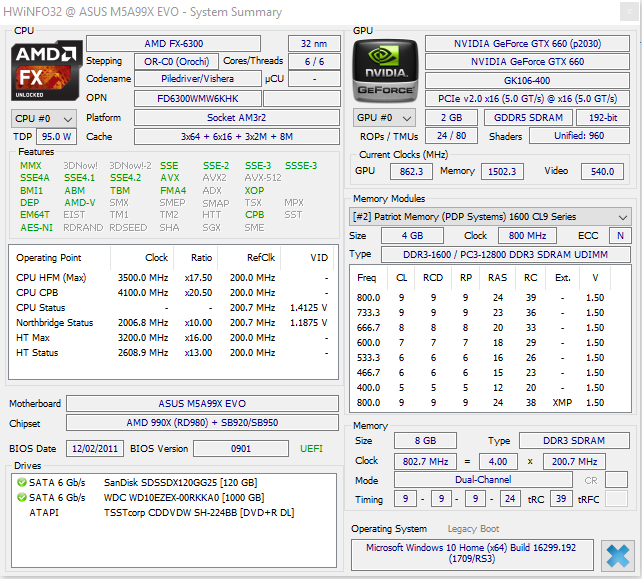This screenshot has height=579, width=642.
Task: Click the total memory size 8 GB field
Action: pyautogui.click(x=425, y=441)
